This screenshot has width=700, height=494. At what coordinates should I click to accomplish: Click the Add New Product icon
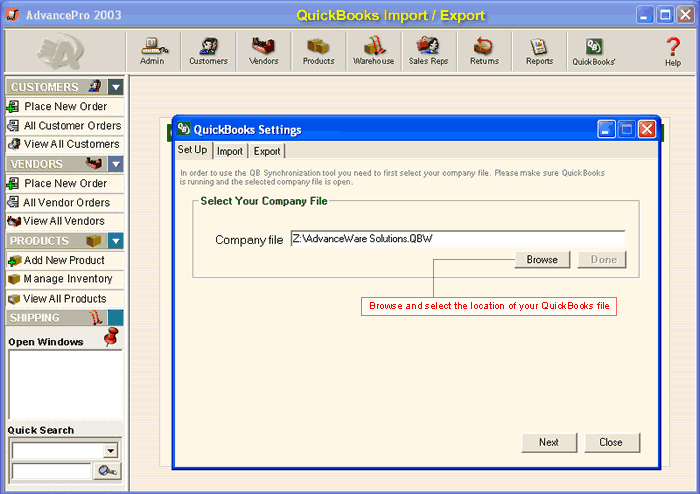coord(14,261)
